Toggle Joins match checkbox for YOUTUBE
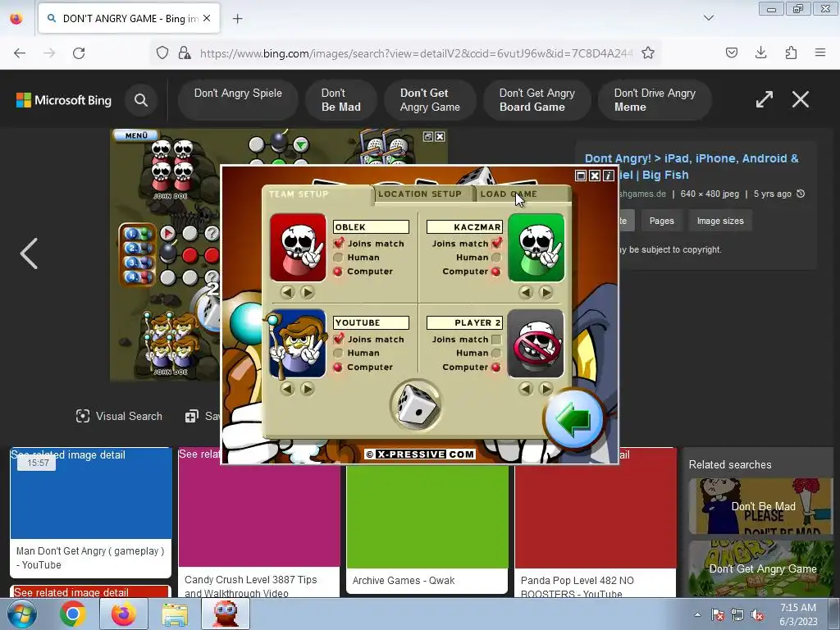This screenshot has width=840, height=630. click(x=338, y=339)
